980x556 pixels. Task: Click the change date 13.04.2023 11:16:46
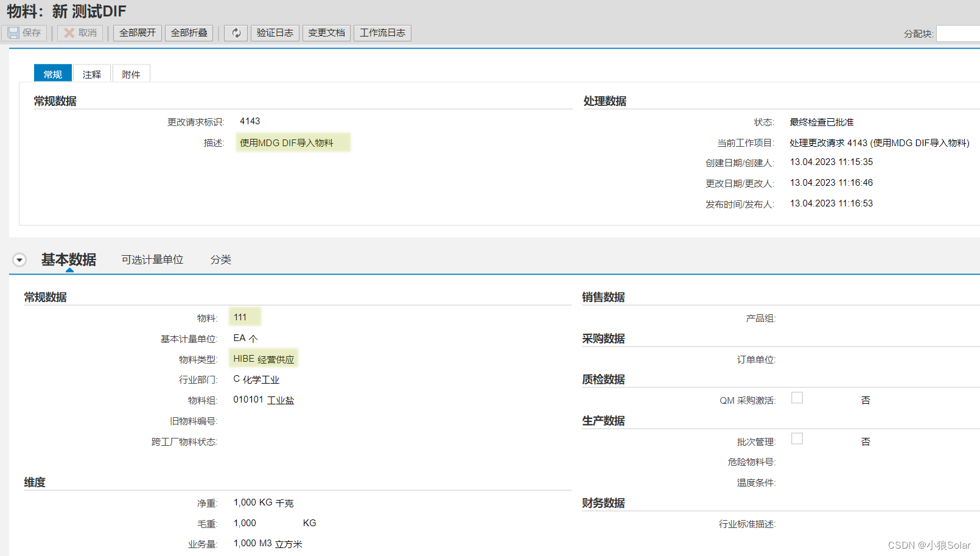point(831,183)
